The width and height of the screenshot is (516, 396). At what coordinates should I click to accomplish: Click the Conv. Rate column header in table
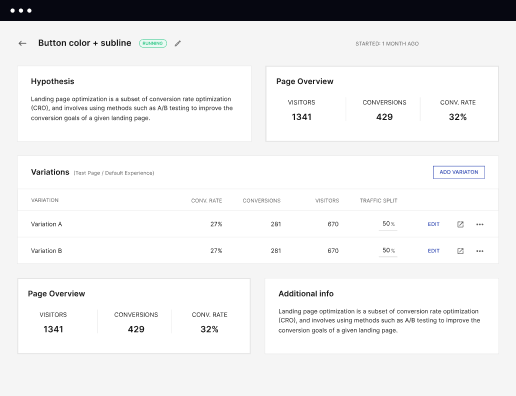206,200
